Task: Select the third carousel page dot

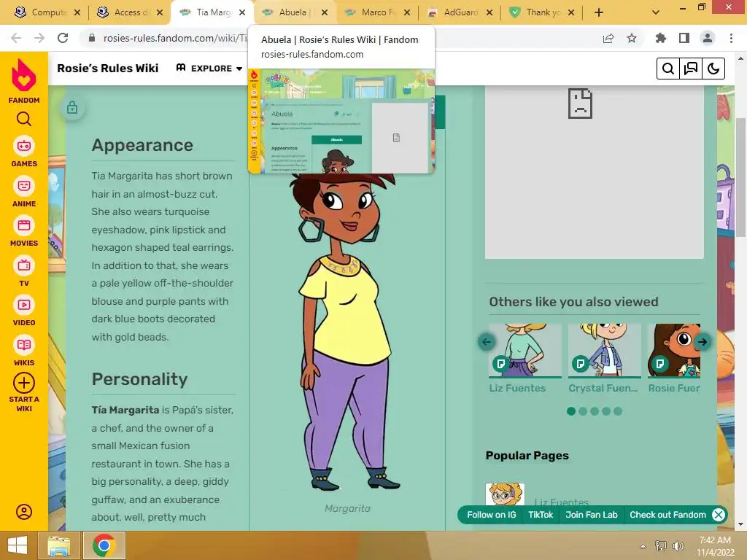Action: (595, 411)
